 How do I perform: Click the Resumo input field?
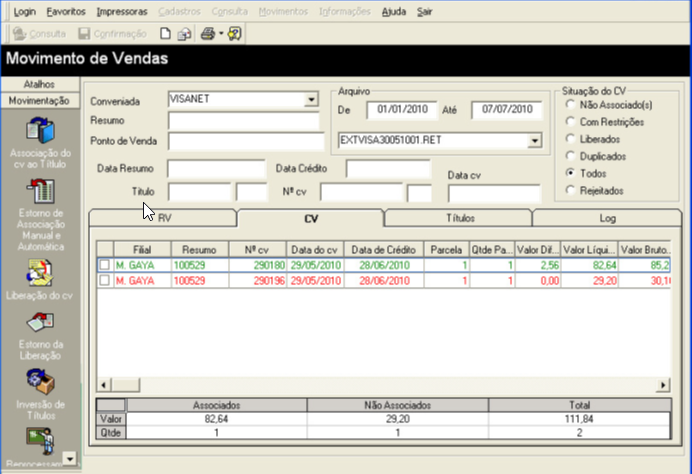coord(244,120)
